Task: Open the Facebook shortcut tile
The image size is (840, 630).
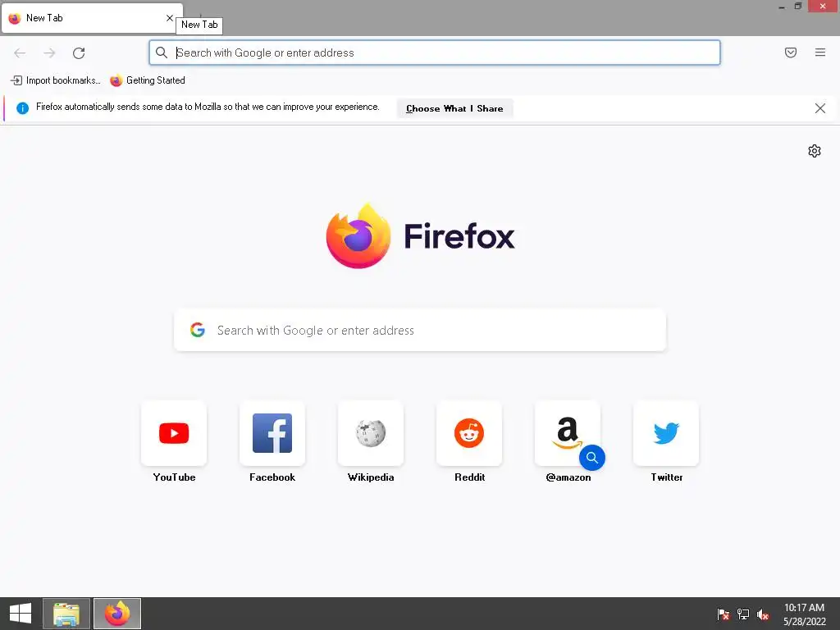Action: pyautogui.click(x=272, y=433)
